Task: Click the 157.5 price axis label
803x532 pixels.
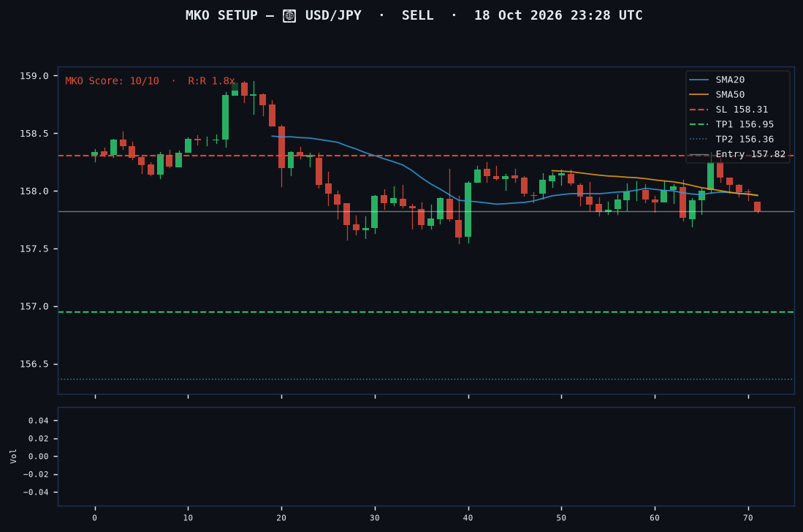Action: point(34,249)
